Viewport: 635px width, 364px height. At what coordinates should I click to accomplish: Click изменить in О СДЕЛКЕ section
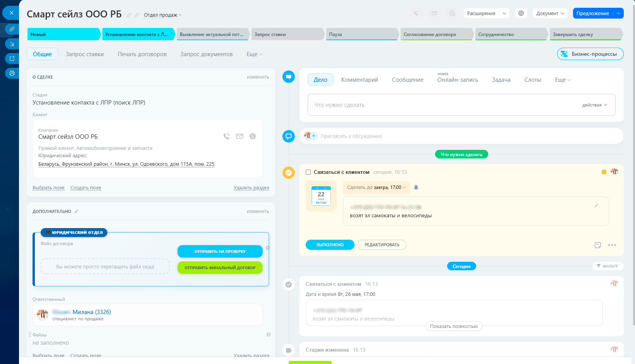click(x=258, y=77)
